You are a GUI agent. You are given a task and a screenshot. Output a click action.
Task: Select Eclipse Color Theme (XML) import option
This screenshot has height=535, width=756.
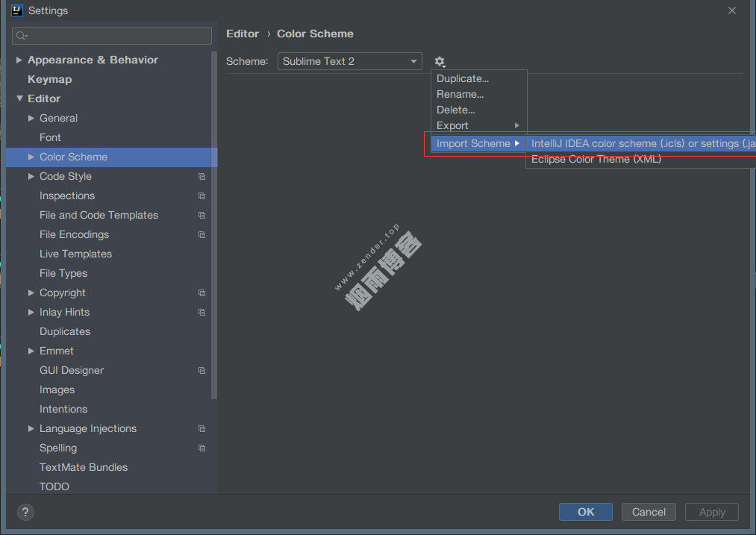(596, 159)
